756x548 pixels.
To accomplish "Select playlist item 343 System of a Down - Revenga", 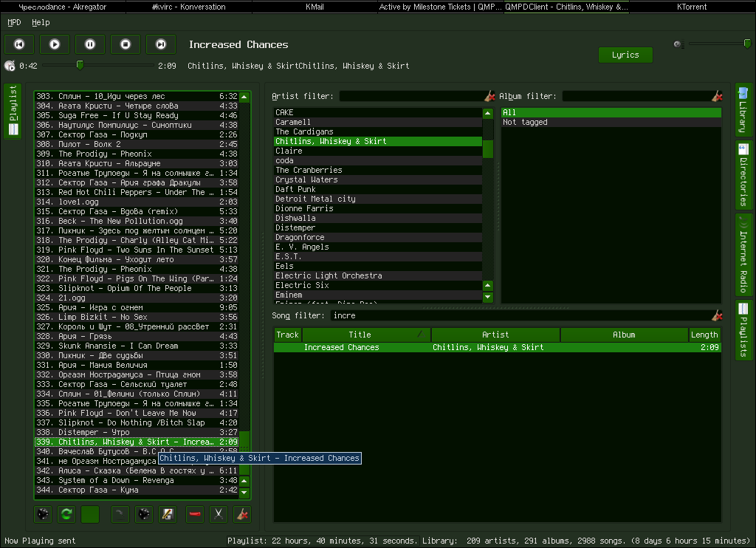I will click(x=137, y=481).
